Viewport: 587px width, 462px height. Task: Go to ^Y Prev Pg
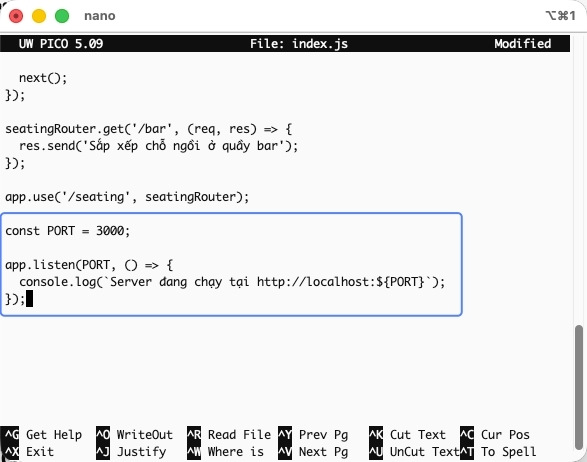tap(313, 435)
